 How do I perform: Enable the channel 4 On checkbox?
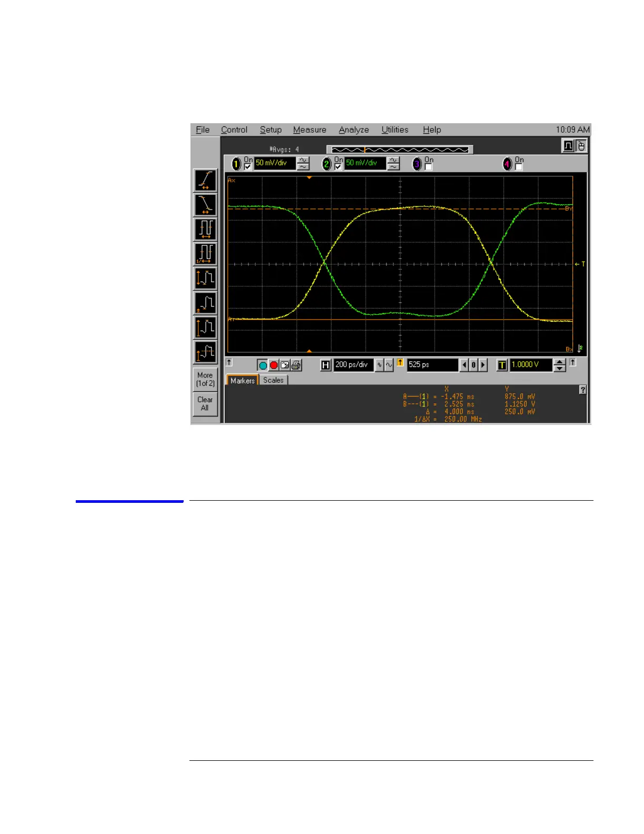click(x=519, y=167)
